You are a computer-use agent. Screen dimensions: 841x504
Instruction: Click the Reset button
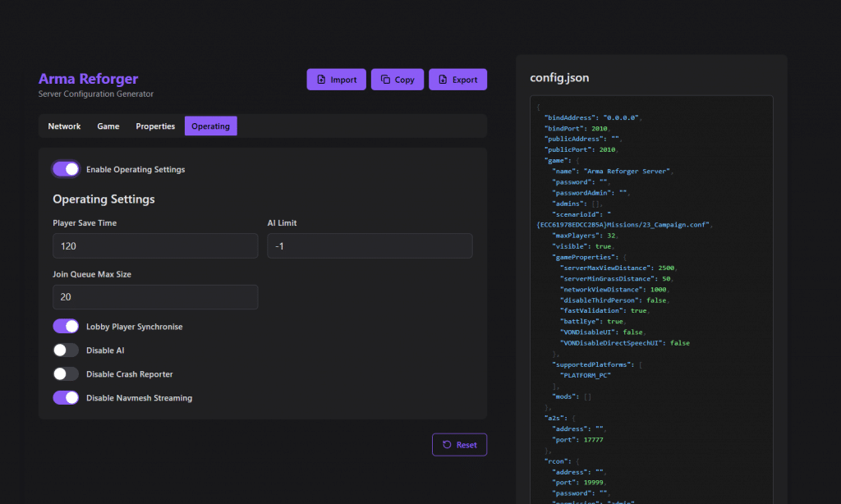coord(459,444)
